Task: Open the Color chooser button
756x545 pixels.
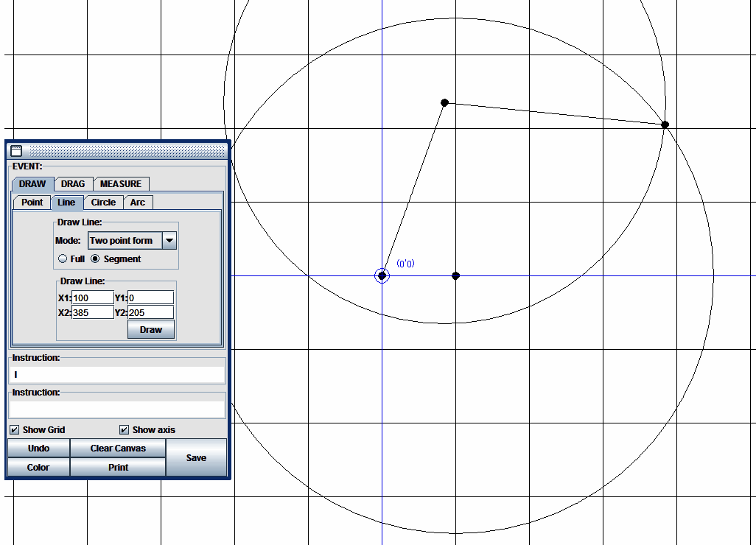Action: point(38,467)
